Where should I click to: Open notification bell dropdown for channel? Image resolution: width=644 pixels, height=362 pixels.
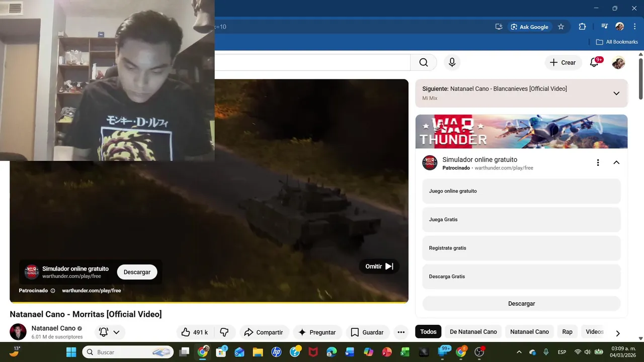[110, 332]
